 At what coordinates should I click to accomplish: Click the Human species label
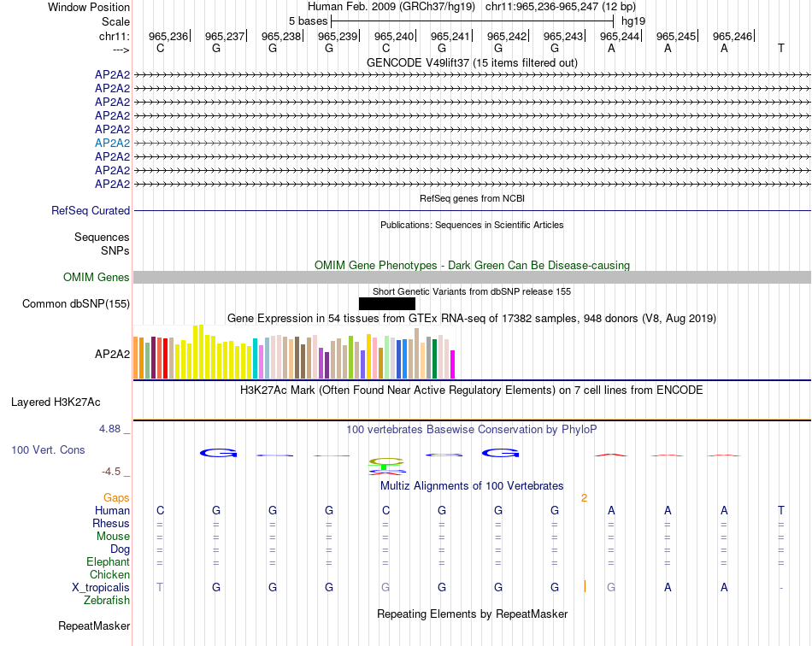click(x=112, y=510)
